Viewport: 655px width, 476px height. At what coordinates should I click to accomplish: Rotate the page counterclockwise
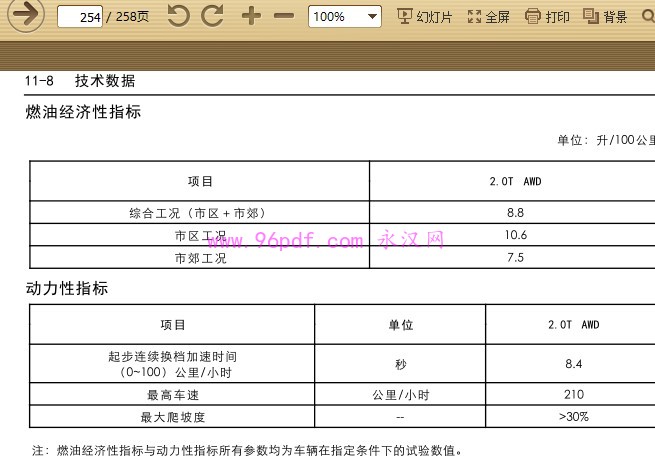tap(179, 16)
